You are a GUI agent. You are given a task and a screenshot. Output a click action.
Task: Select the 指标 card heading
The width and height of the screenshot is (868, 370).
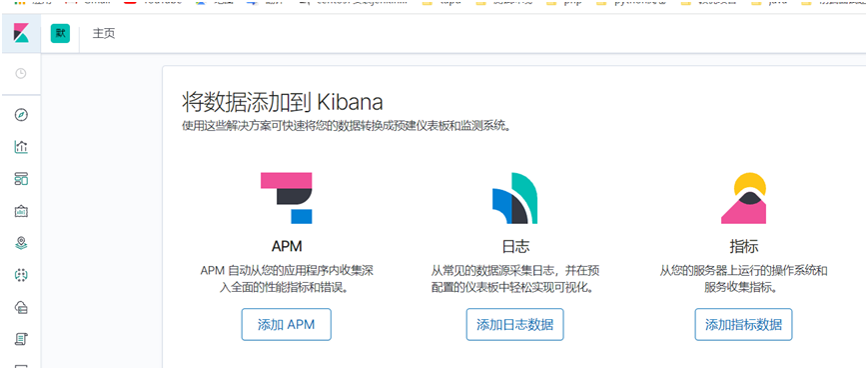click(743, 246)
